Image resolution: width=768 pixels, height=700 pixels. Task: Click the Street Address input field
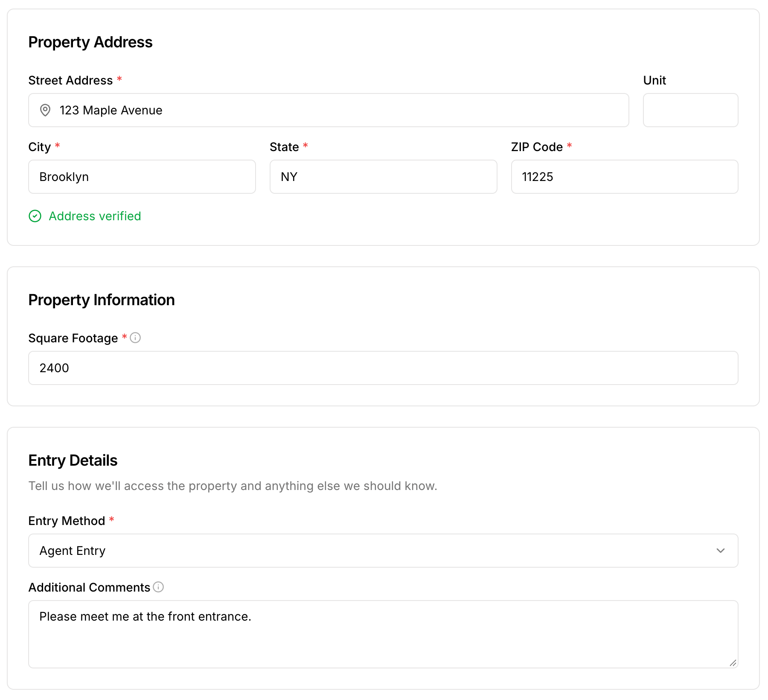pos(329,110)
